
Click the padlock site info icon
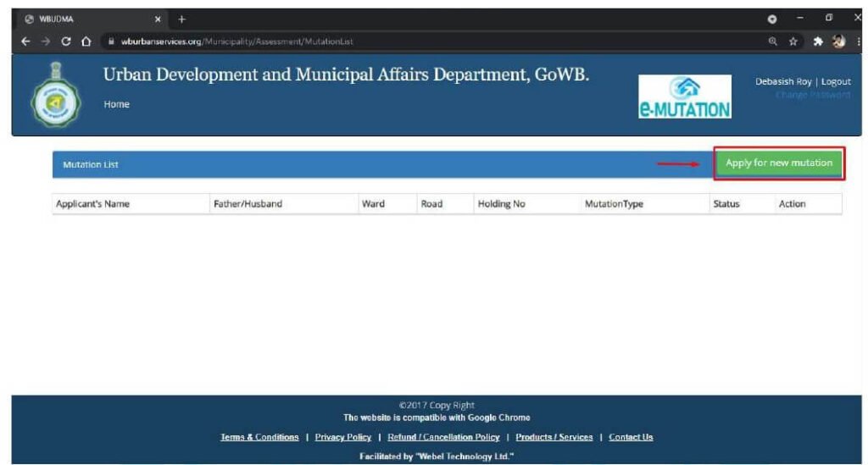[111, 42]
